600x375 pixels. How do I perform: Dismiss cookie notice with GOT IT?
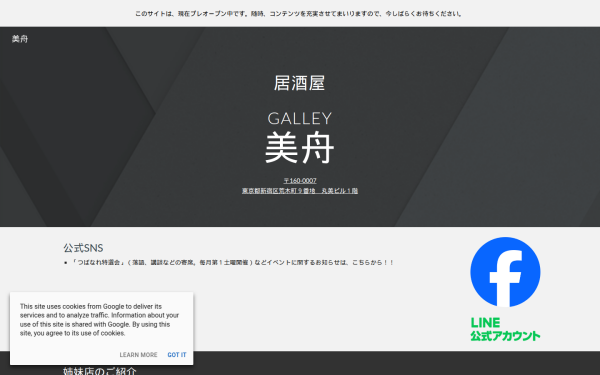tap(177, 355)
